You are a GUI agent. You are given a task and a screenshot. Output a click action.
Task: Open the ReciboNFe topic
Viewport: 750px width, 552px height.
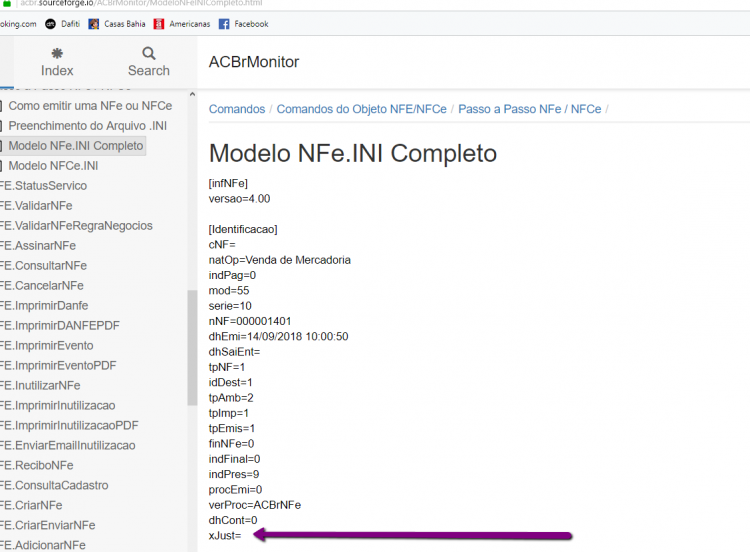tap(37, 465)
